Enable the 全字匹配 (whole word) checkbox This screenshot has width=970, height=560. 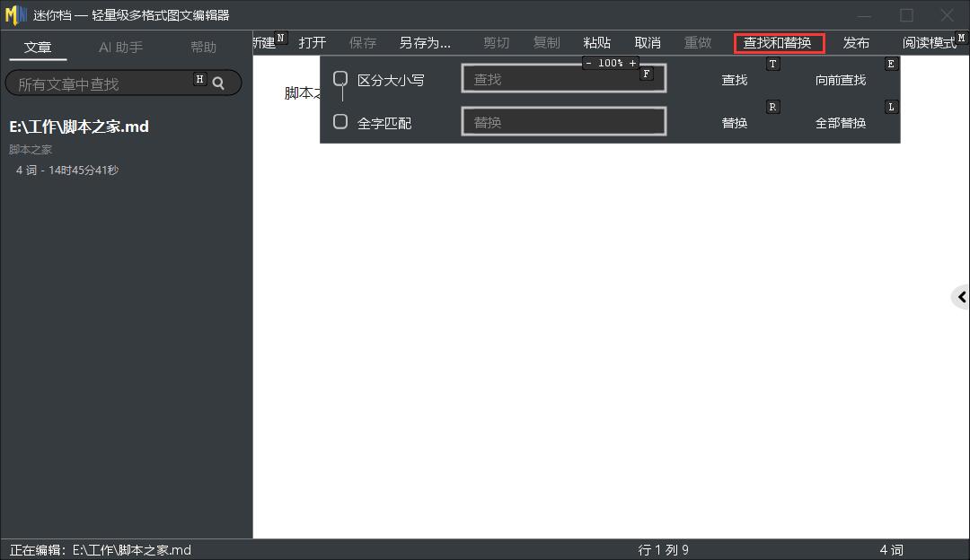point(339,122)
